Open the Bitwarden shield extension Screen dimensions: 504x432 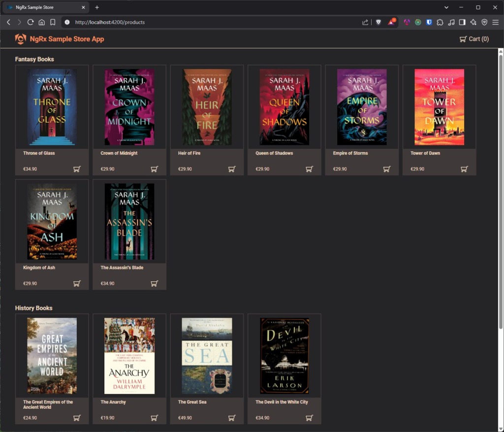click(x=429, y=22)
